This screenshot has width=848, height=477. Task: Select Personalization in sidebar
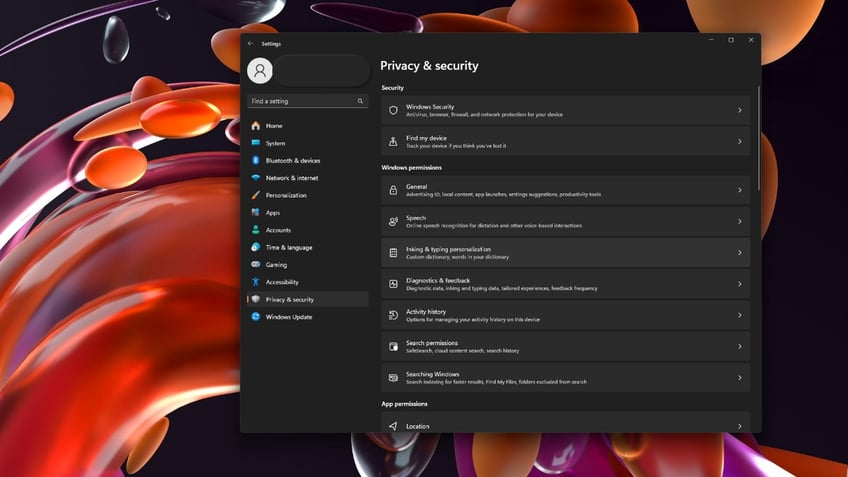[x=308, y=195]
